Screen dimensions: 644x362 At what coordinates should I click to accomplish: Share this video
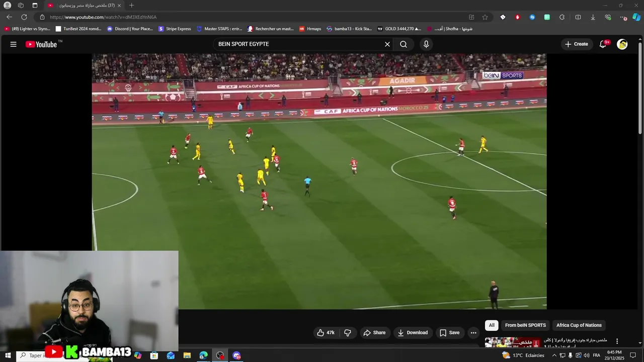point(374,332)
